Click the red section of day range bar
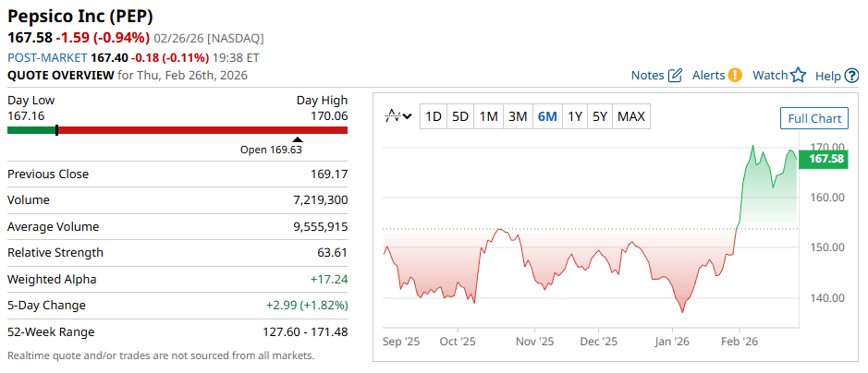Image resolution: width=868 pixels, height=373 pixels. (x=203, y=130)
